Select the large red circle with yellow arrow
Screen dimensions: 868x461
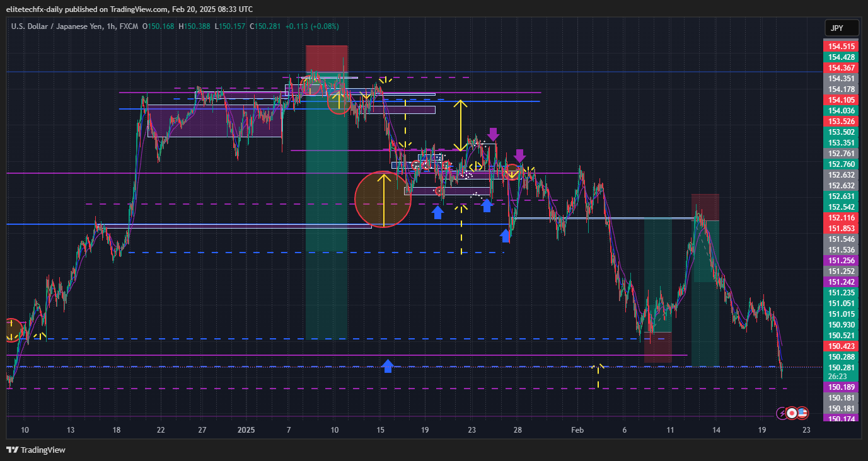pyautogui.click(x=383, y=199)
